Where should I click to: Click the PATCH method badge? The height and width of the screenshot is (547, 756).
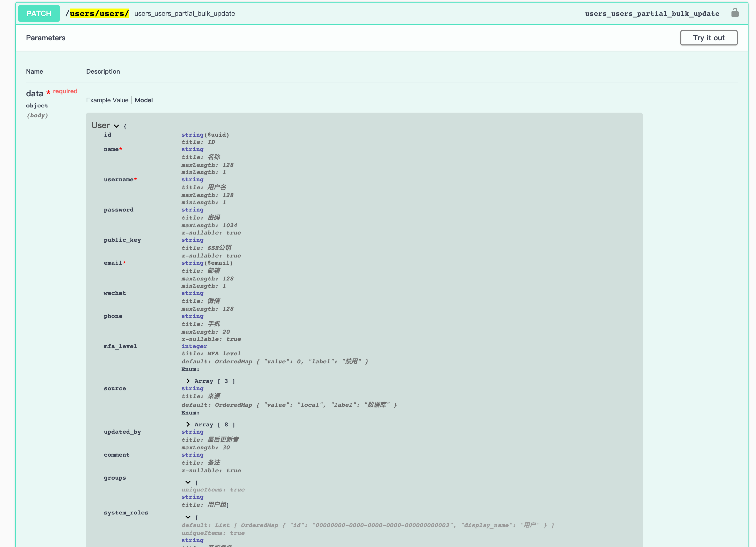coord(39,13)
